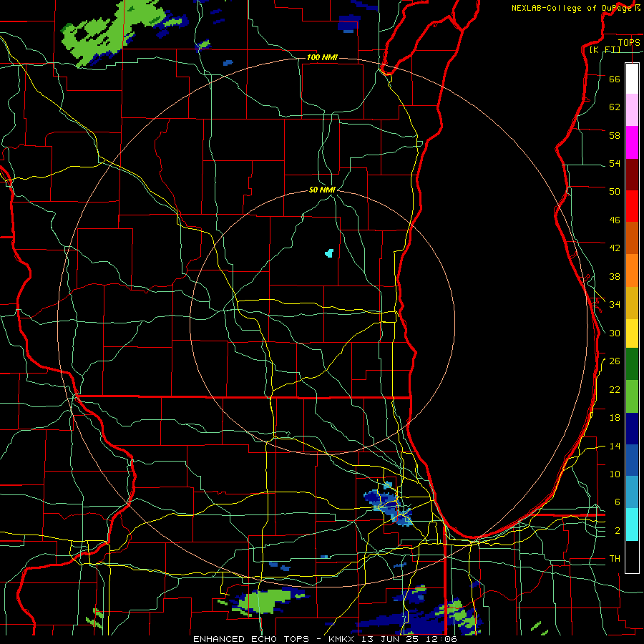
Task: Click the '2' scale value
Action: click(x=618, y=530)
